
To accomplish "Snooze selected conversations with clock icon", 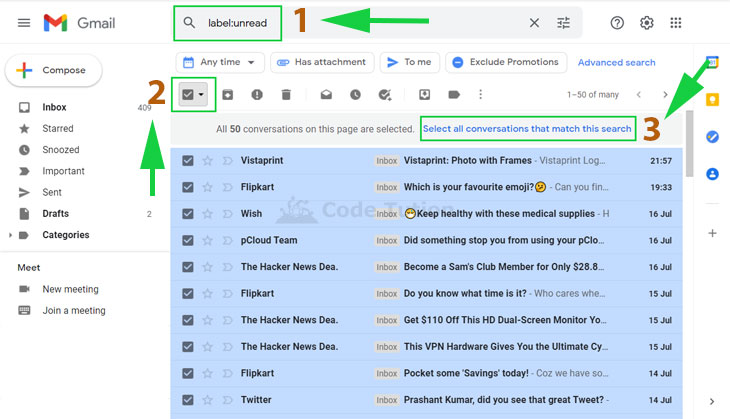I will click(355, 95).
